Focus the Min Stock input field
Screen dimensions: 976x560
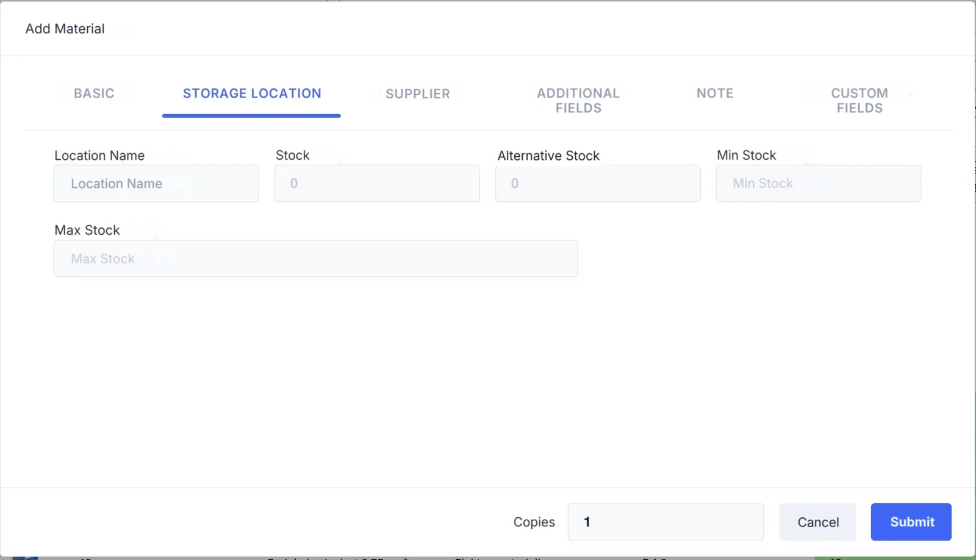point(819,184)
